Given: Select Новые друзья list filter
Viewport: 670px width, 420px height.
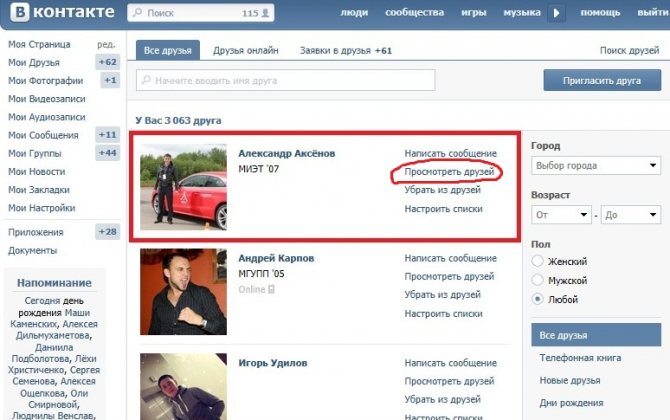Looking at the screenshot, I should pyautogui.click(x=570, y=380).
